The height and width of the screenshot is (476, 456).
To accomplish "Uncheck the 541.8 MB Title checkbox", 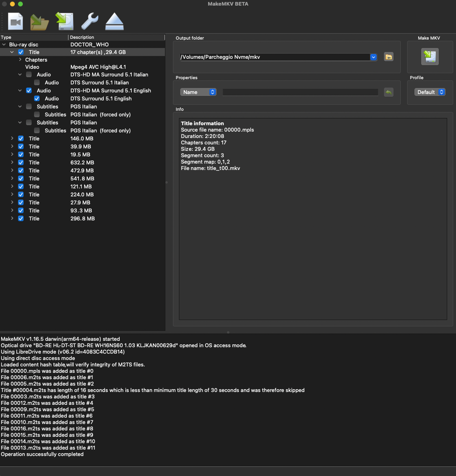I will pos(21,178).
